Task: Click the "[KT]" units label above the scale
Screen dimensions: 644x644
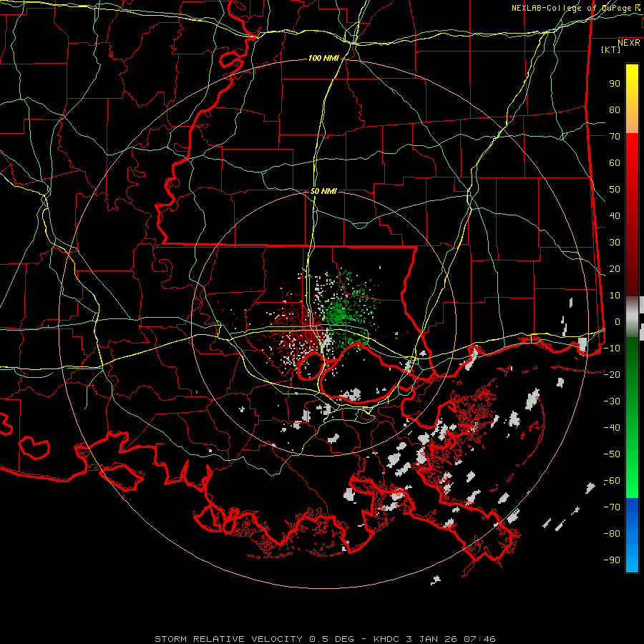Action: click(x=610, y=49)
